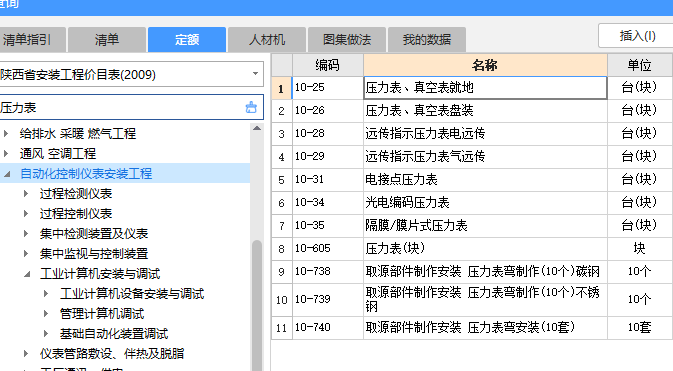
Task: Select 工业计算机安装与调试 tree item
Action: [100, 274]
